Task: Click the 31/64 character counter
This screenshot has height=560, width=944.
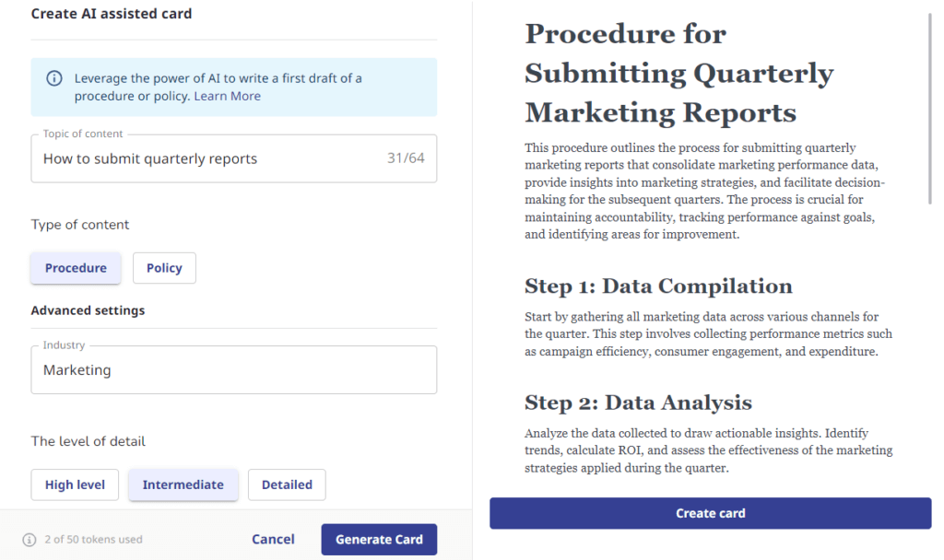Action: coord(406,158)
